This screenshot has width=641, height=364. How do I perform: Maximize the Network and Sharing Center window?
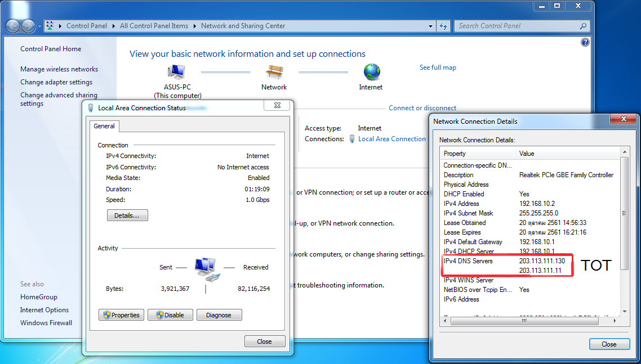[x=557, y=6]
